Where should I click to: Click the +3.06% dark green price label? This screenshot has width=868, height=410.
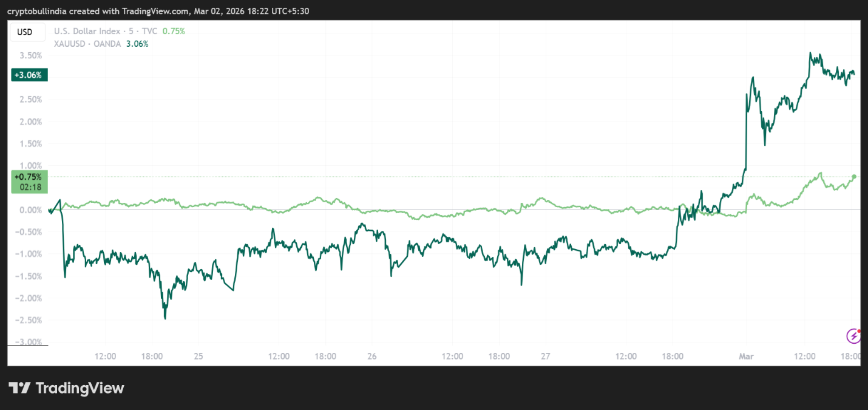click(x=27, y=75)
